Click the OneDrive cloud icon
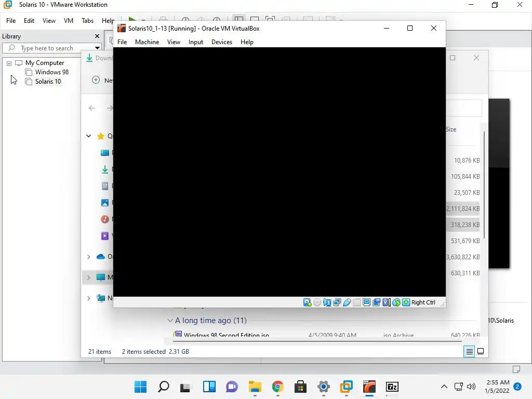Screen dimensions: 532x399 point(101,257)
